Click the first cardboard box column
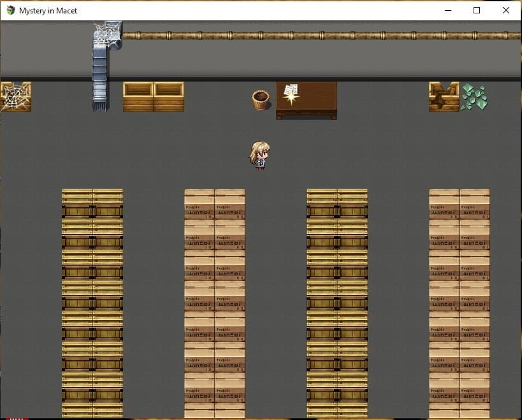Screen dimensions: 522x420 point(215,303)
